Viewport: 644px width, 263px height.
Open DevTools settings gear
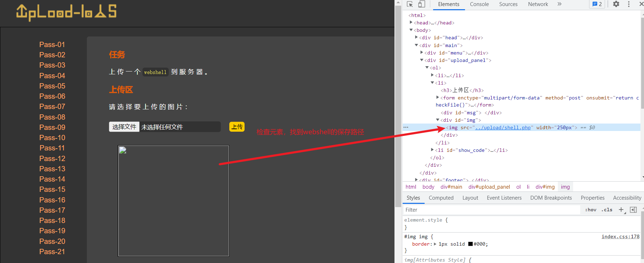tap(616, 4)
